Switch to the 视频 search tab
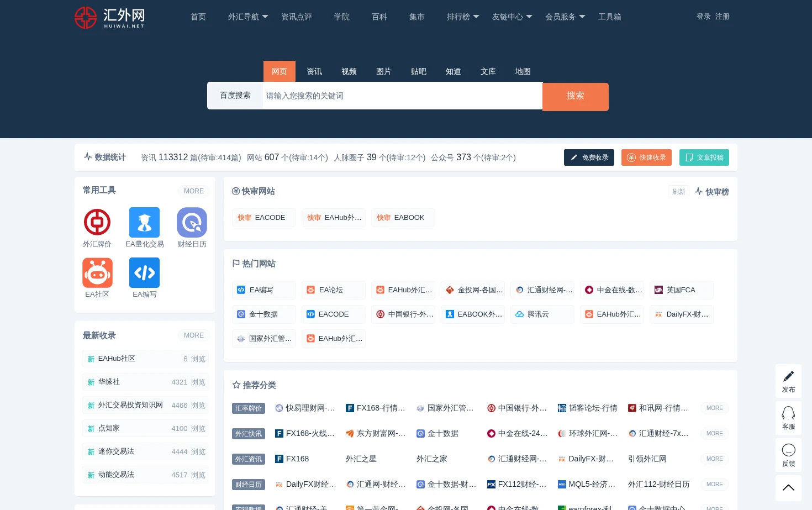This screenshot has width=812, height=510. (x=349, y=71)
